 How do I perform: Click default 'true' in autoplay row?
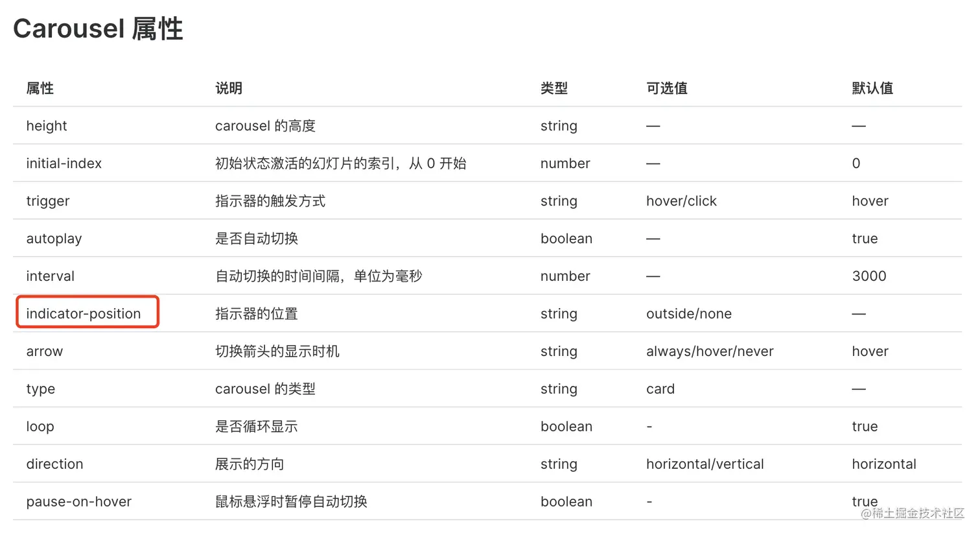[x=865, y=239]
